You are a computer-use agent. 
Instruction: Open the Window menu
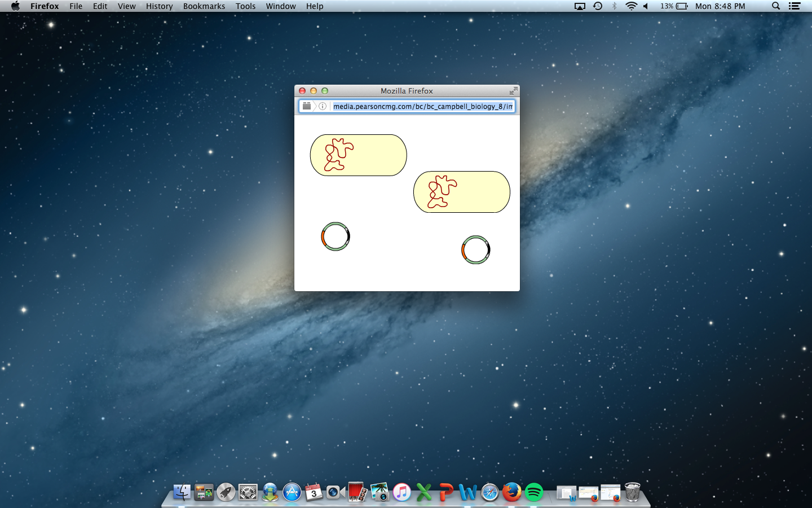[x=281, y=6]
